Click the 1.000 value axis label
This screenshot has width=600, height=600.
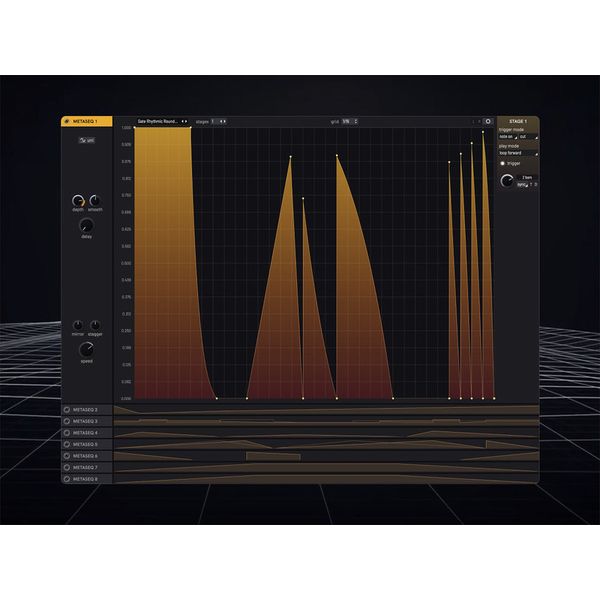point(126,127)
